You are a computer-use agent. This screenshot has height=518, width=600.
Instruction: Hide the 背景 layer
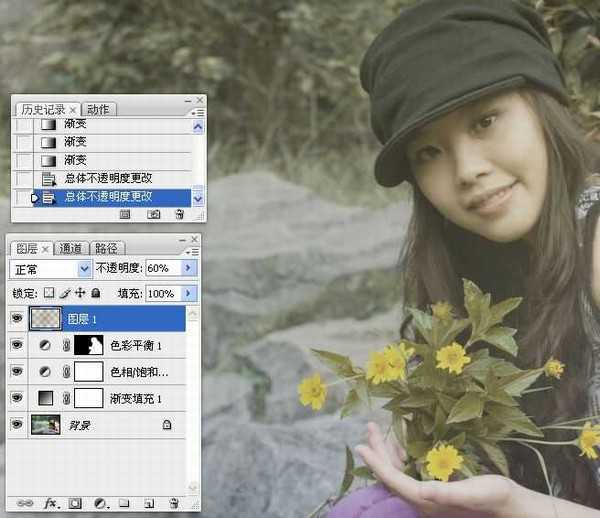[x=17, y=424]
